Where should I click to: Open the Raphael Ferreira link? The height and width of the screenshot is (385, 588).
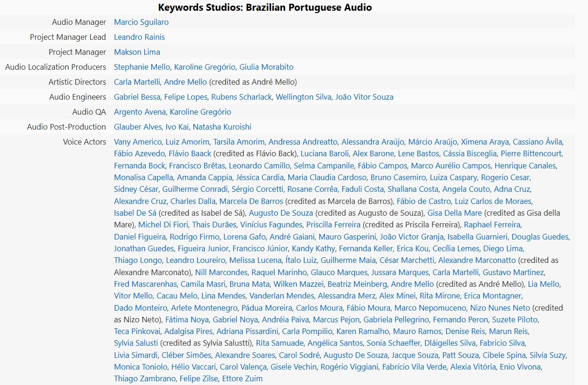click(492, 225)
